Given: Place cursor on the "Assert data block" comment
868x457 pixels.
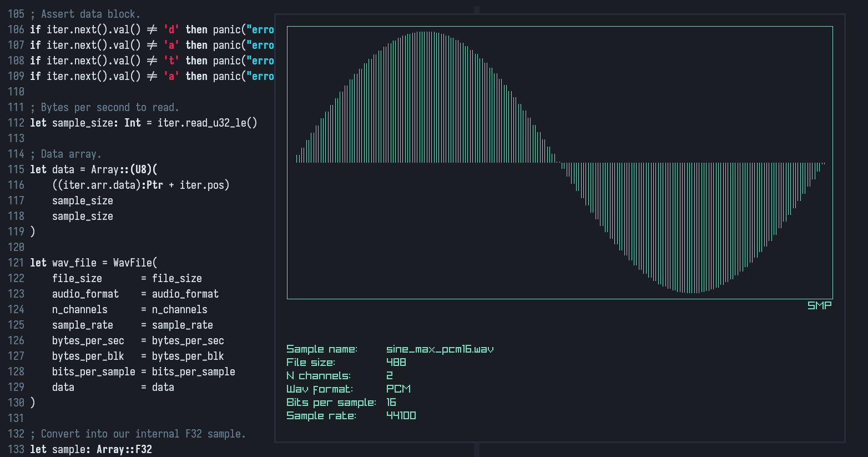Looking at the screenshot, I should click(x=90, y=14).
